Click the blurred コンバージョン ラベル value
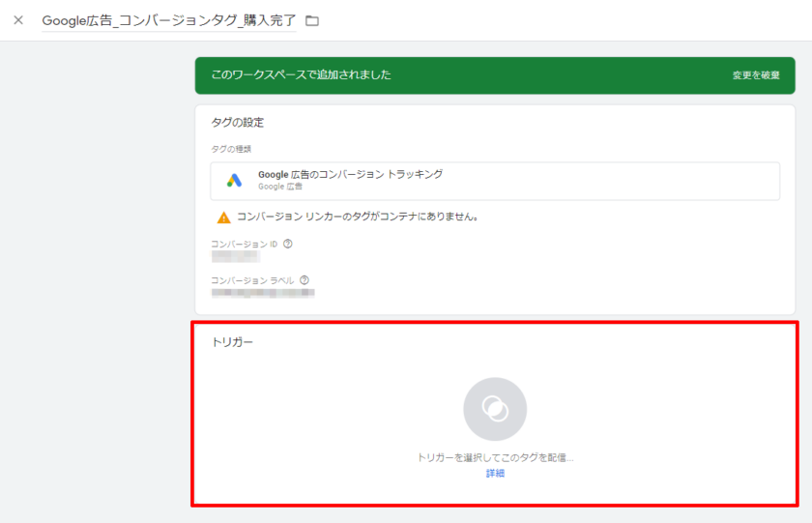The image size is (812, 523). tap(263, 293)
